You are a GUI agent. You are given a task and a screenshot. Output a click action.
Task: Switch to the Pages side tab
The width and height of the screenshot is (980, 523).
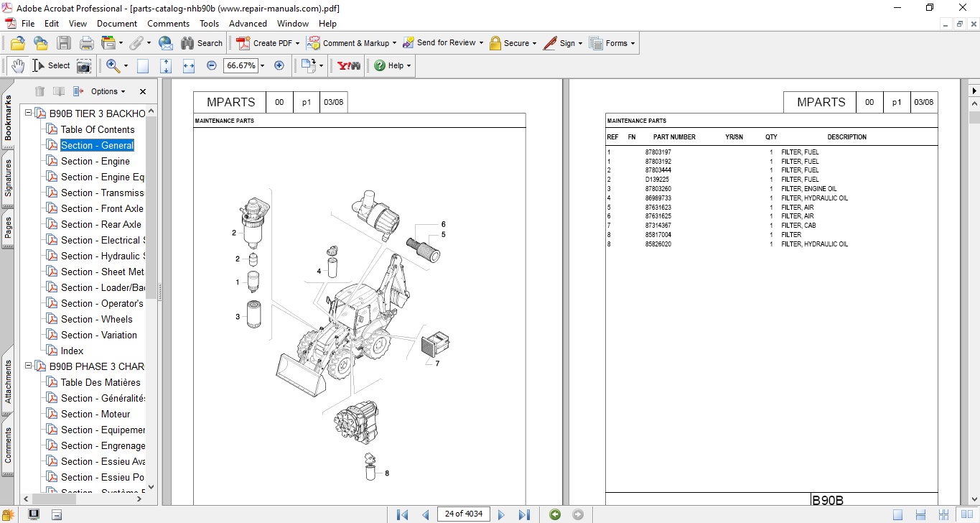(x=8, y=228)
